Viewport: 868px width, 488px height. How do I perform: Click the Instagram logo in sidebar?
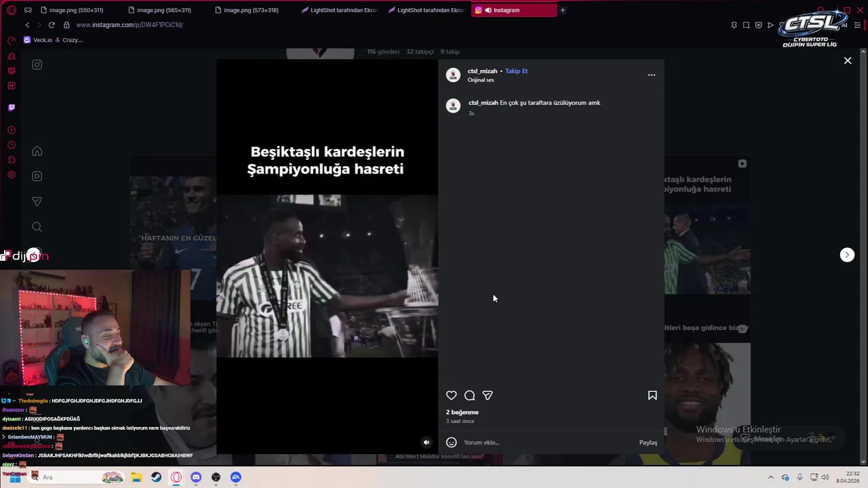click(37, 65)
